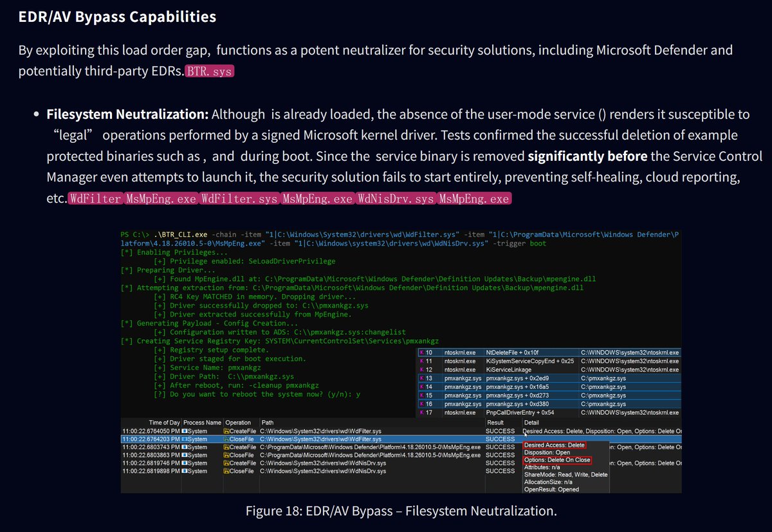Select the event row at 11:00:22.6819746 PM

click(x=400, y=463)
